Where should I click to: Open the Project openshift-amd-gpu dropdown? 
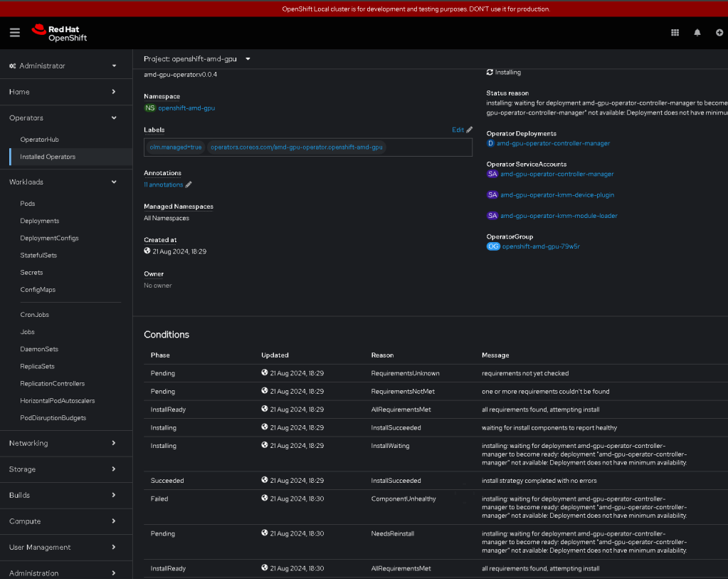tap(197, 59)
